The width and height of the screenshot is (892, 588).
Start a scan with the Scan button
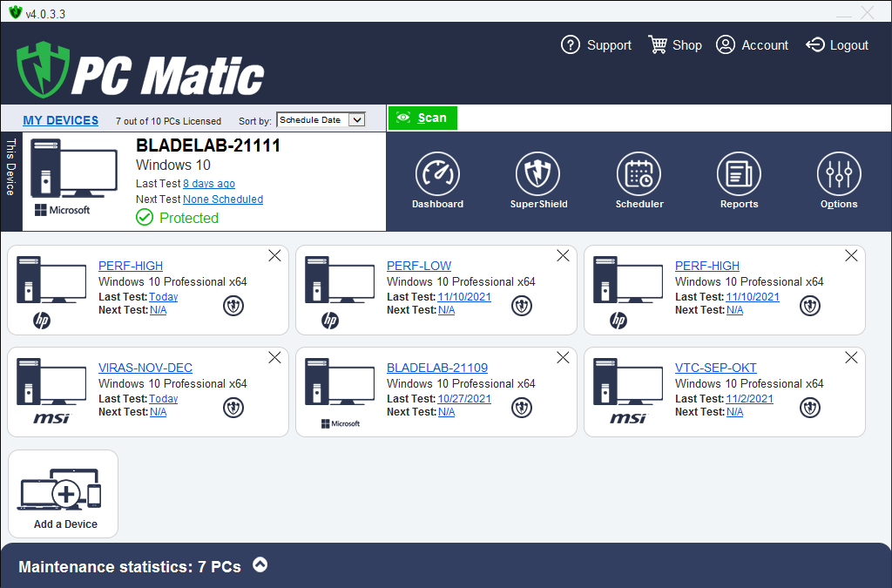(x=422, y=118)
